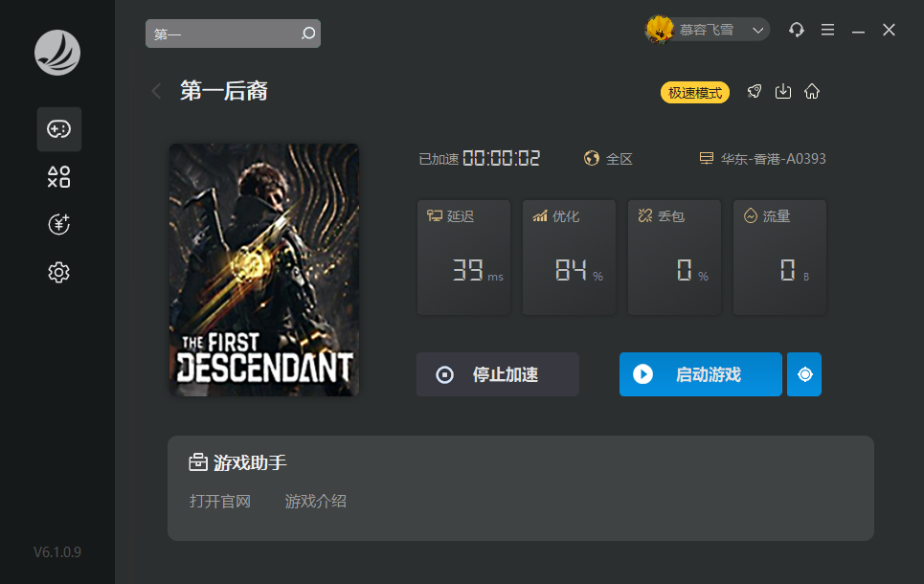
Task: Change the 华东-香港-A0393 server node
Action: pos(762,159)
